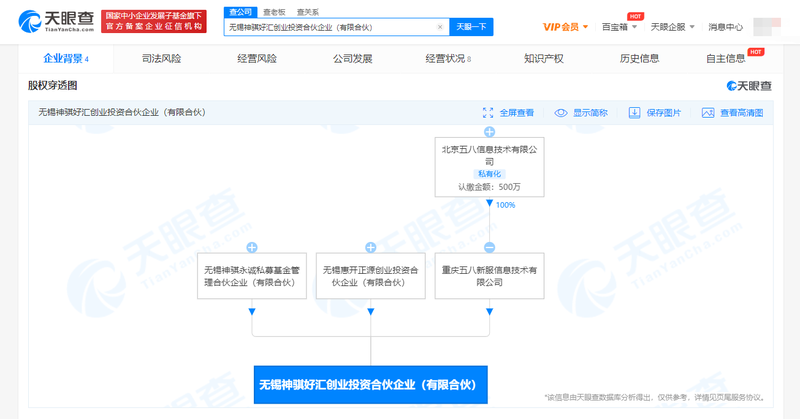Click the 保存图片 download icon
The height and width of the screenshot is (419, 800).
tap(634, 113)
